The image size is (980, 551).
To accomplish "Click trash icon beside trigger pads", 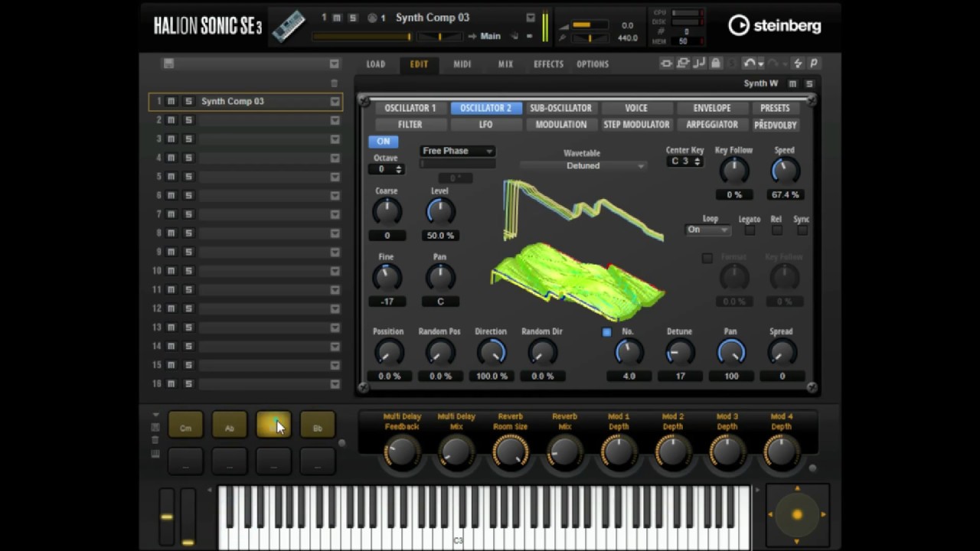I will (x=155, y=440).
